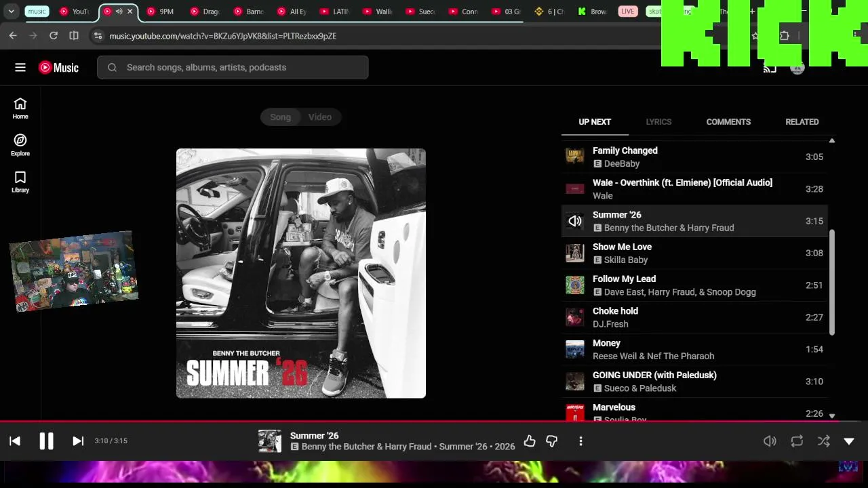Click the Money queue thumbnail
The width and height of the screenshot is (868, 488).
[575, 349]
